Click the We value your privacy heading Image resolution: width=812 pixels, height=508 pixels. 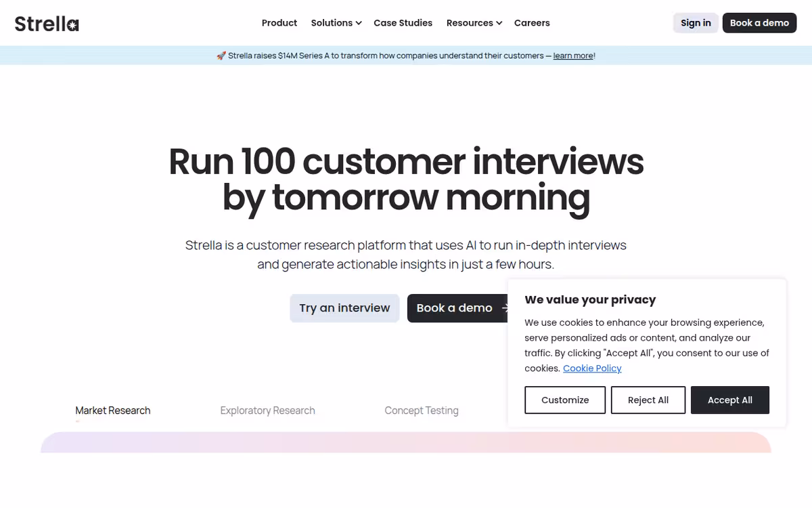point(590,299)
